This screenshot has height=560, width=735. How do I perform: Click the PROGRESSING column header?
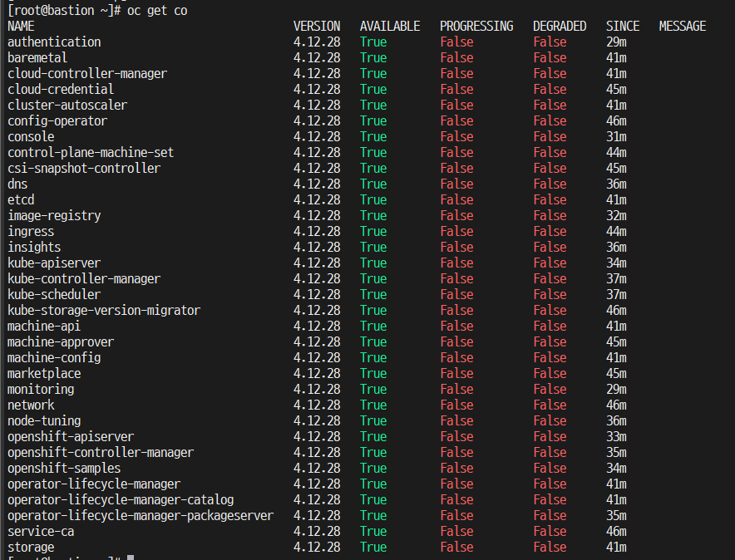coord(476,26)
